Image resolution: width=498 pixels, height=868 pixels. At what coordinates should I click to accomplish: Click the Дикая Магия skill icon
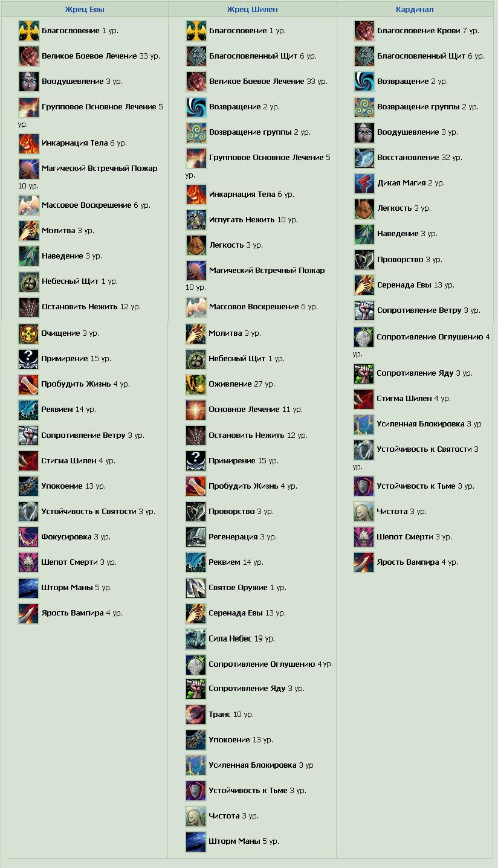[364, 183]
